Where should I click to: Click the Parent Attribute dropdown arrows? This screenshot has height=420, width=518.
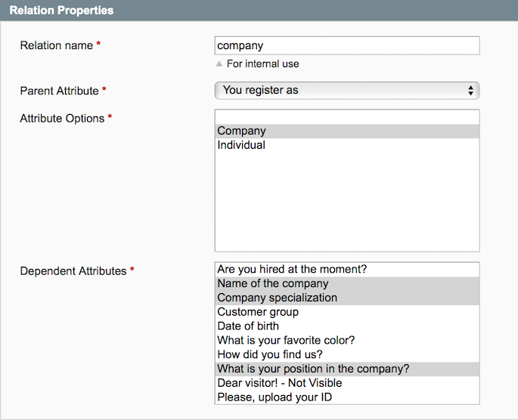click(x=470, y=91)
